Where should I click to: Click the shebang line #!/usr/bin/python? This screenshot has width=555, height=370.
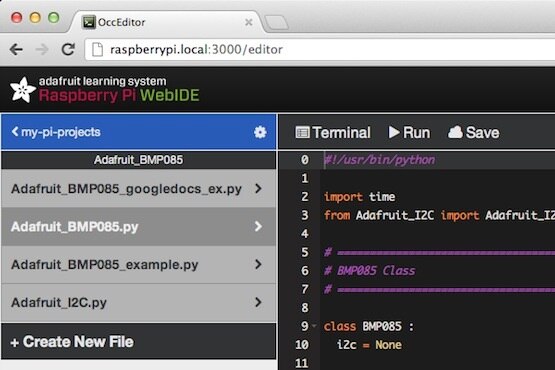tap(380, 160)
